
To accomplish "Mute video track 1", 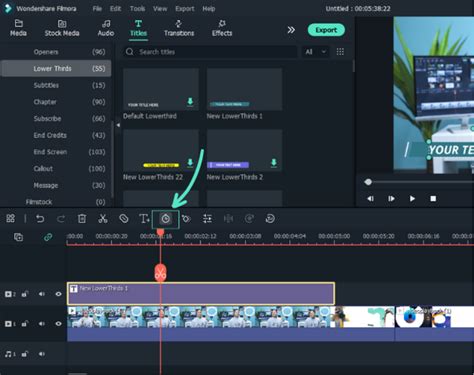I will click(x=42, y=324).
